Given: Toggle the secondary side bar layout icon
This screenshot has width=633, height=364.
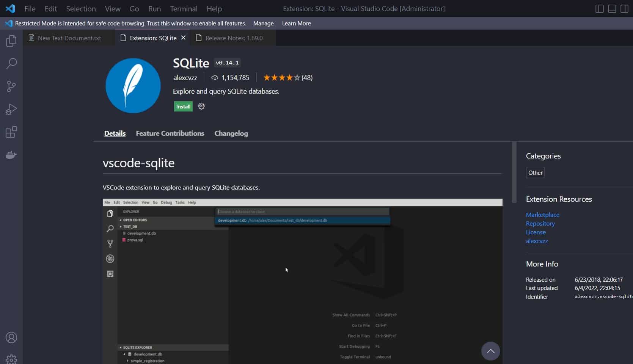Looking at the screenshot, I should tap(624, 9).
